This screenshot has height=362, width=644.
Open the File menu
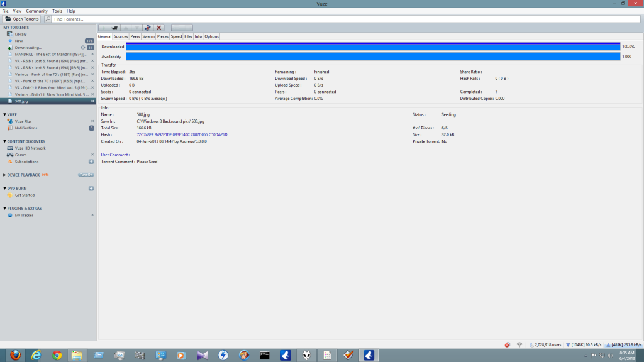5,11
